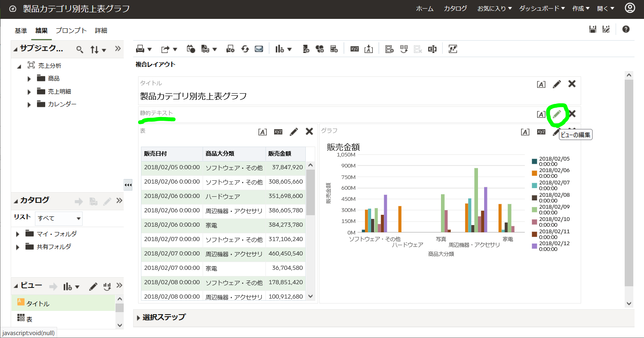Click the export analysis icon

click(165, 49)
